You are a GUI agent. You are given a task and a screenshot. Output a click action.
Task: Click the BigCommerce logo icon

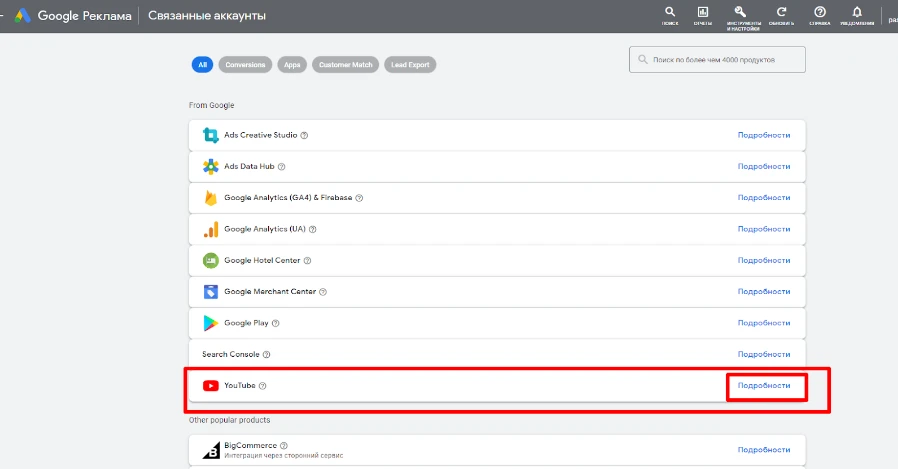(x=211, y=450)
